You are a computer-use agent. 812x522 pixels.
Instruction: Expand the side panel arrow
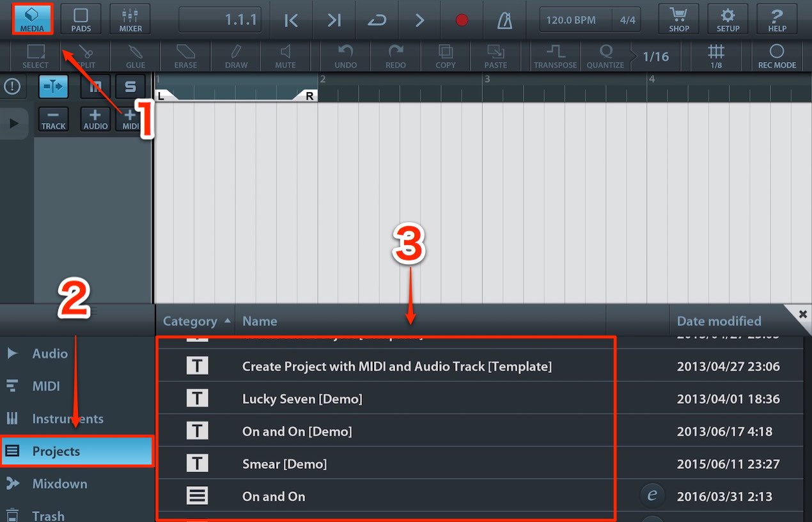(x=14, y=123)
